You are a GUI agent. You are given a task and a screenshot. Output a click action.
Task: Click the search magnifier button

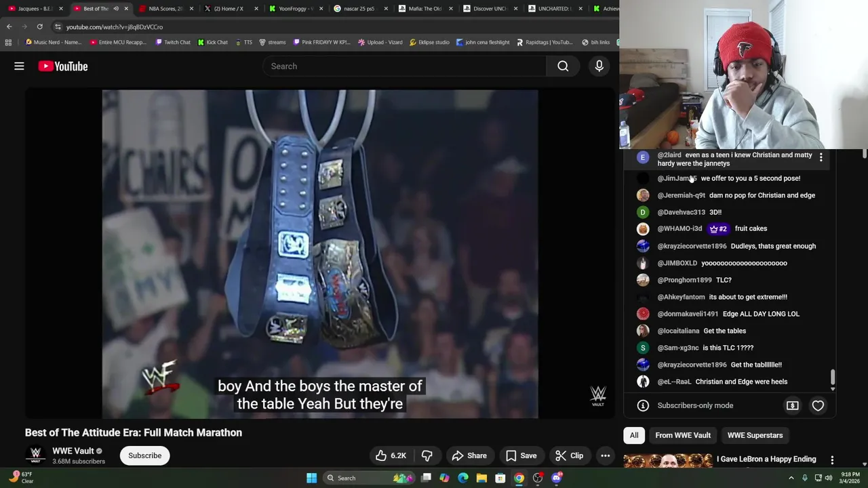tap(563, 66)
